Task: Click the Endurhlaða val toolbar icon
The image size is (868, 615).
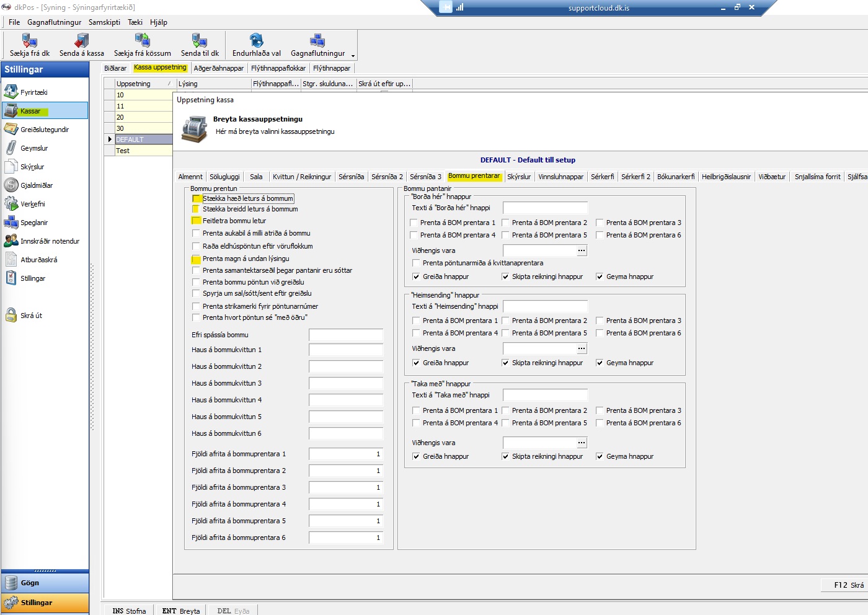Action: [x=256, y=41]
